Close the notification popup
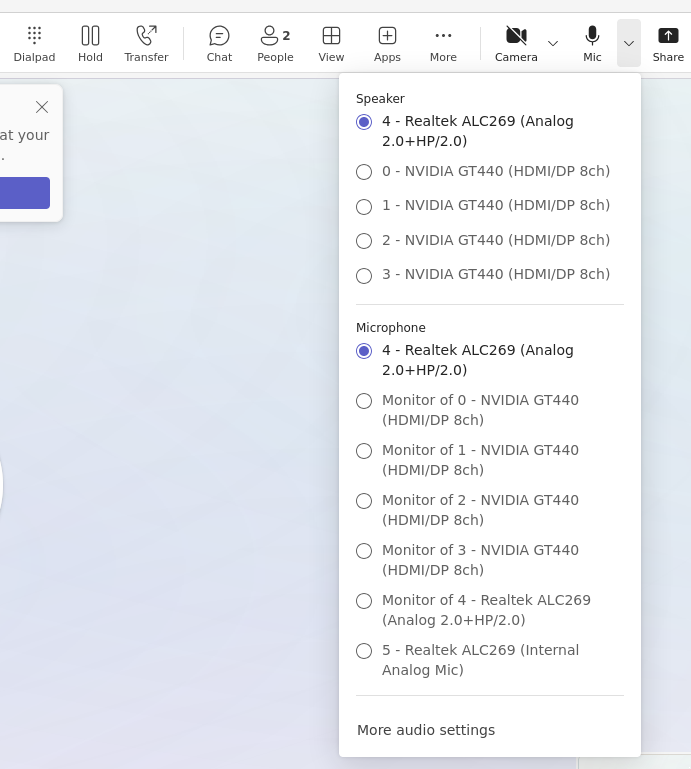 [42, 107]
